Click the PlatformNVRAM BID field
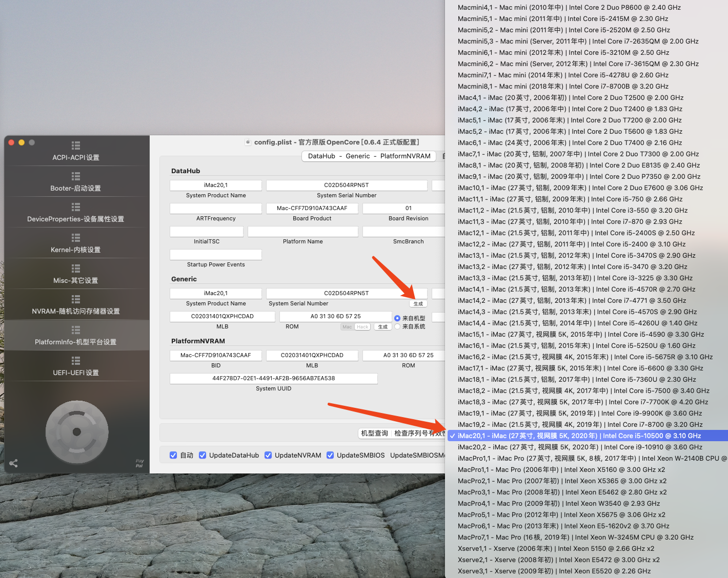The height and width of the screenshot is (578, 728). (x=216, y=355)
